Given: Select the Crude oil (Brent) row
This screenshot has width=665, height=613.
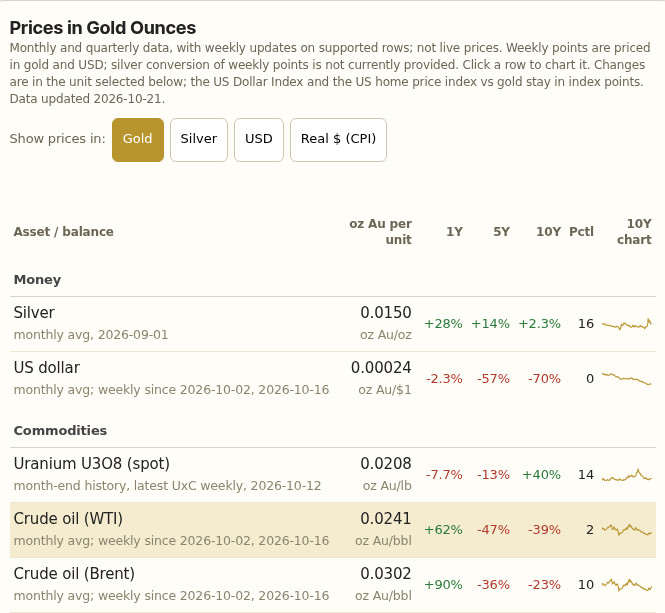Looking at the screenshot, I should point(333,585).
